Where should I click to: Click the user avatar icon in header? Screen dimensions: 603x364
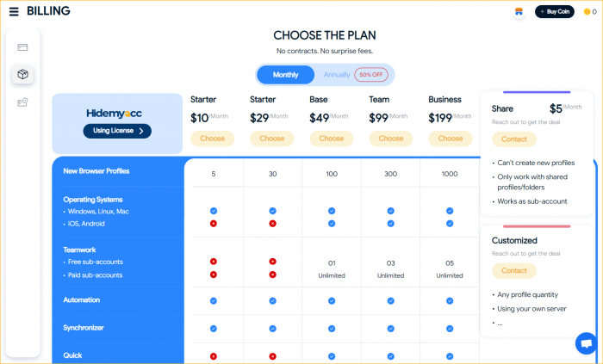click(519, 12)
